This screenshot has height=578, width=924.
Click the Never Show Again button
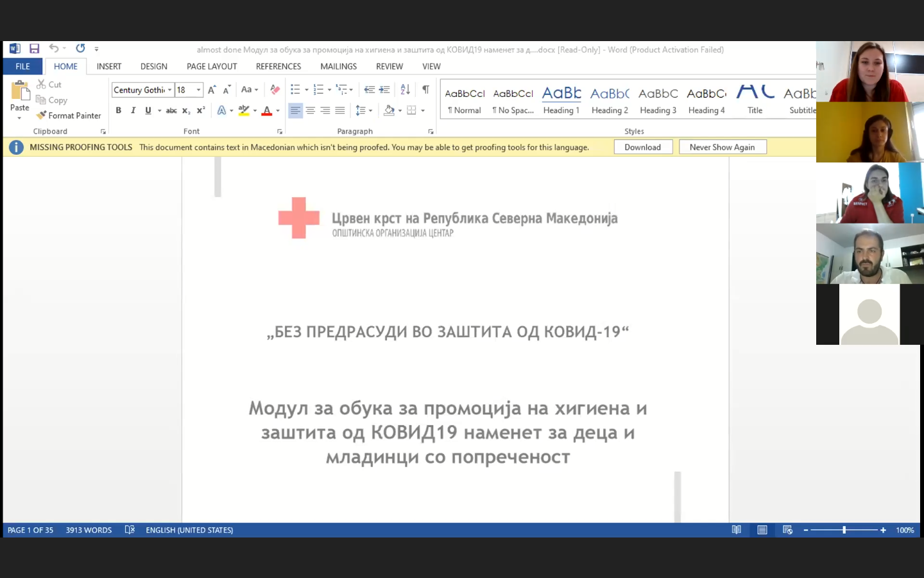(722, 147)
